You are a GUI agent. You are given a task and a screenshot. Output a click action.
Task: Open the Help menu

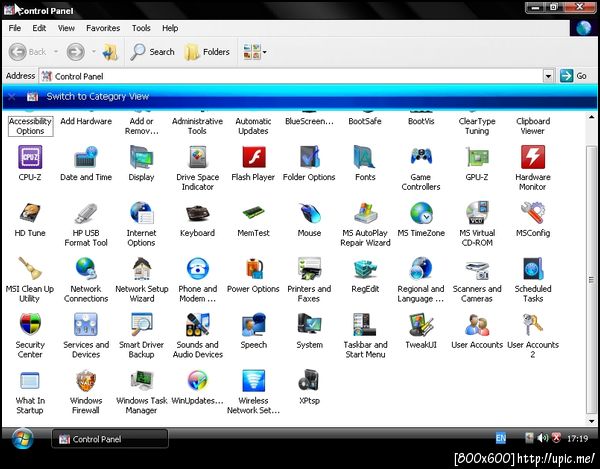pyautogui.click(x=170, y=28)
